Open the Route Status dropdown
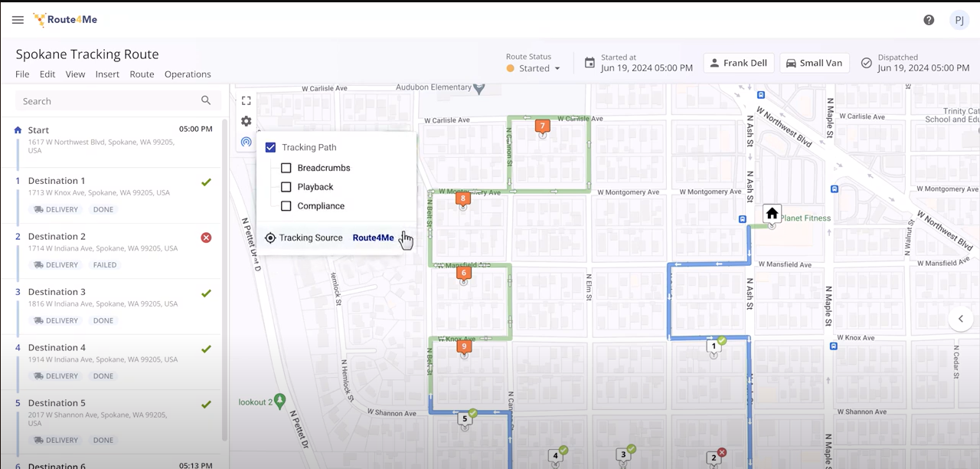 tap(534, 67)
